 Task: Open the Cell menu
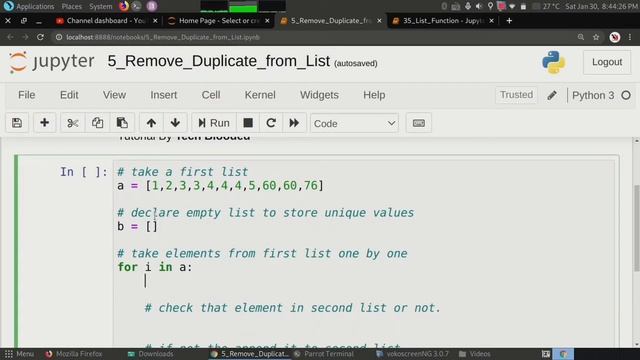tap(211, 95)
